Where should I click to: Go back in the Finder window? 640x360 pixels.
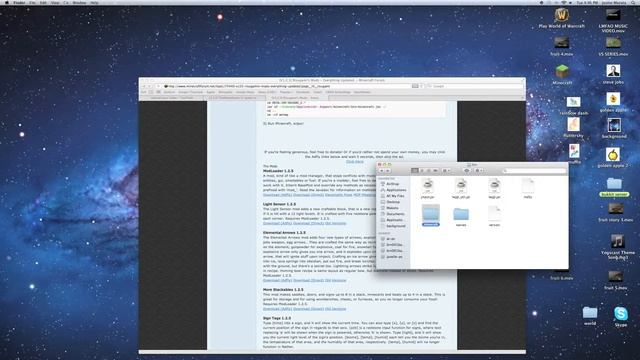coord(382,171)
